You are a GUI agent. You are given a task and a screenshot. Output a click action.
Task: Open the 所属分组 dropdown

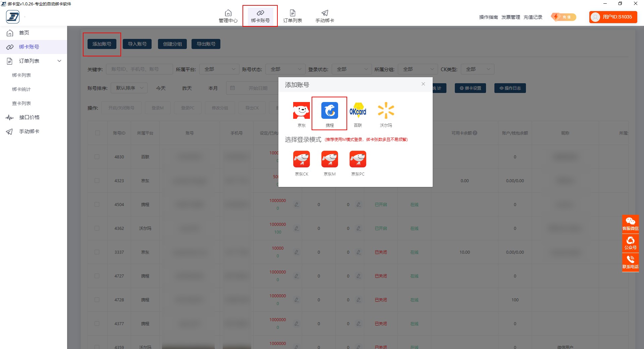coord(418,69)
